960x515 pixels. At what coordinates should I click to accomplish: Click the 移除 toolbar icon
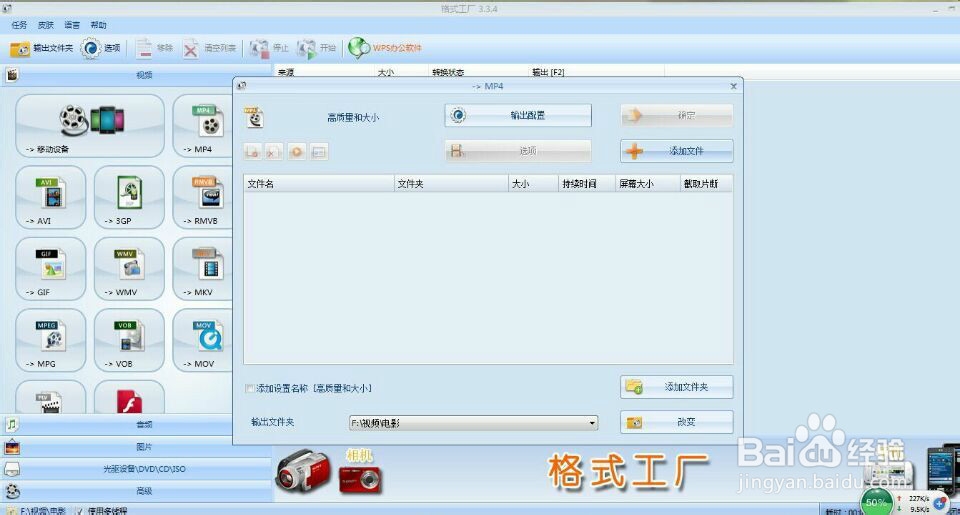tap(143, 48)
